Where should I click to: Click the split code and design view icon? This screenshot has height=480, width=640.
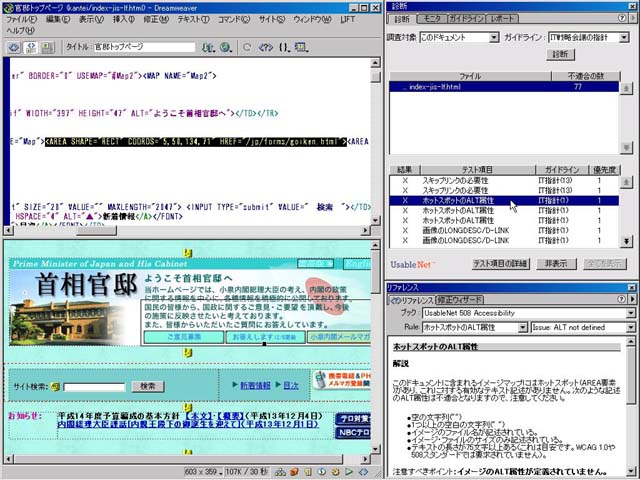30,47
